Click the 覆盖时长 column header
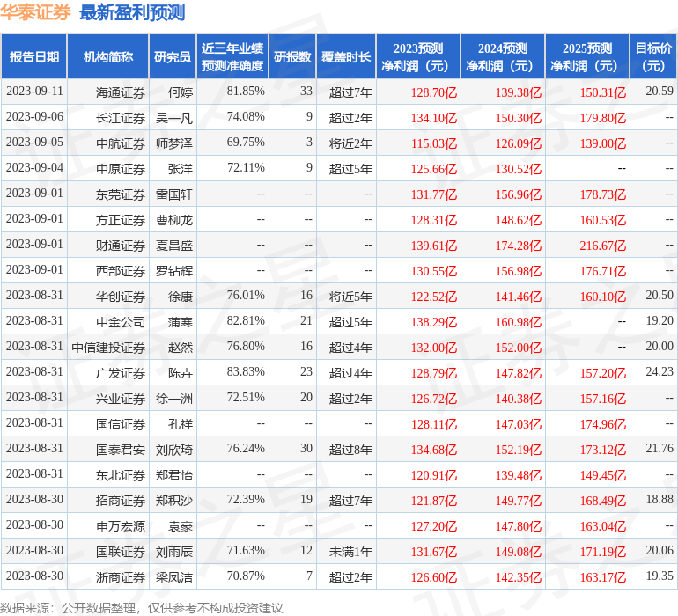 [x=346, y=56]
